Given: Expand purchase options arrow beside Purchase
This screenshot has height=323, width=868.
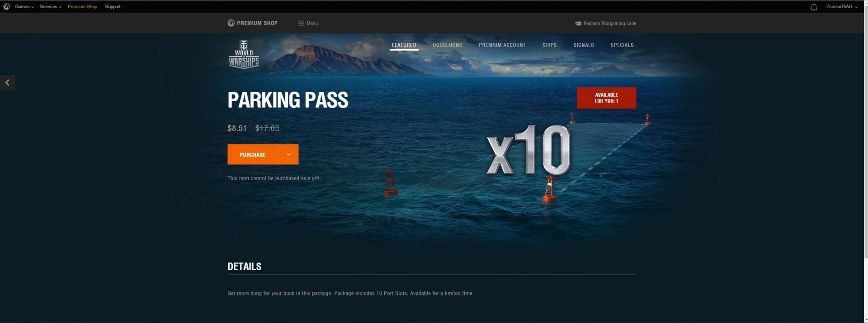Looking at the screenshot, I should point(288,154).
